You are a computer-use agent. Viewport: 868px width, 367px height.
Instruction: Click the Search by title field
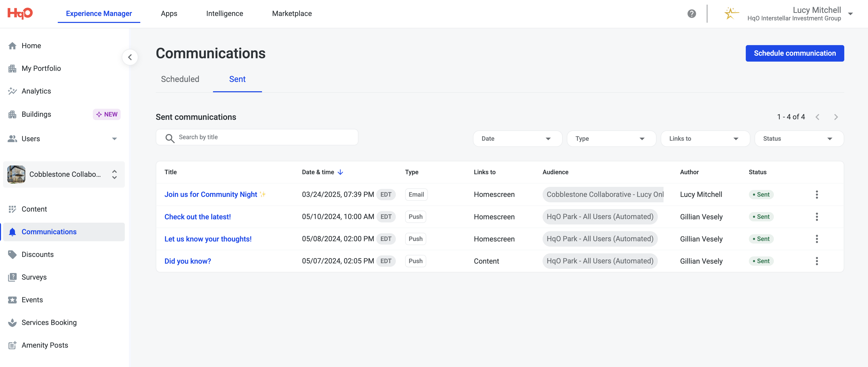click(x=263, y=137)
